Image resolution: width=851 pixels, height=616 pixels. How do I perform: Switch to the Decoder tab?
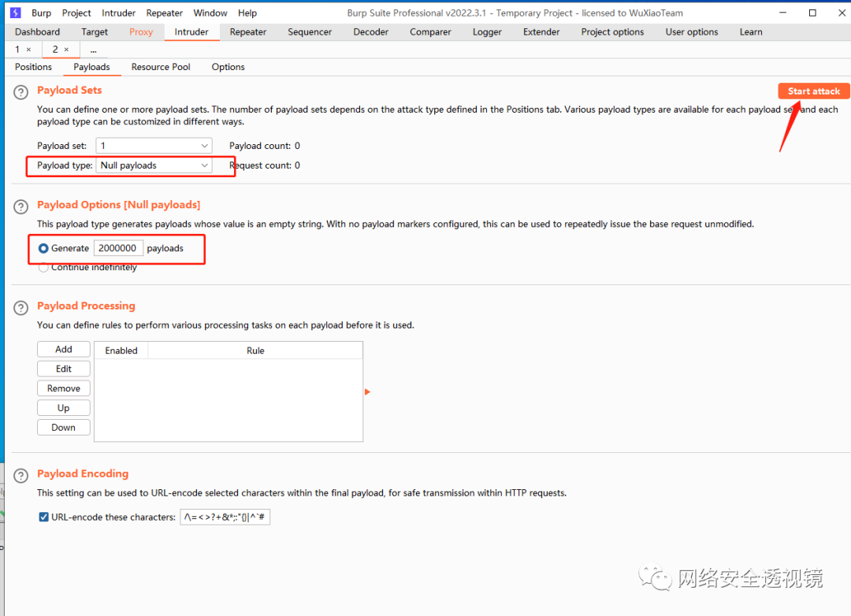370,32
